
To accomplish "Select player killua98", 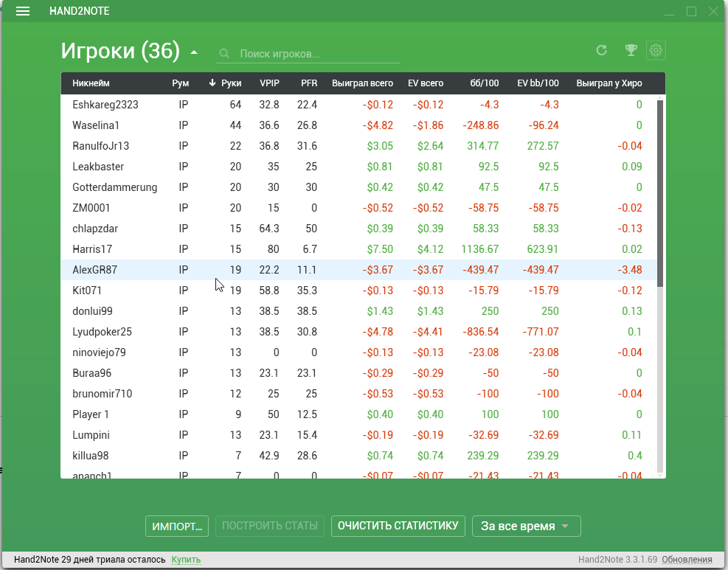I will pos(358,456).
